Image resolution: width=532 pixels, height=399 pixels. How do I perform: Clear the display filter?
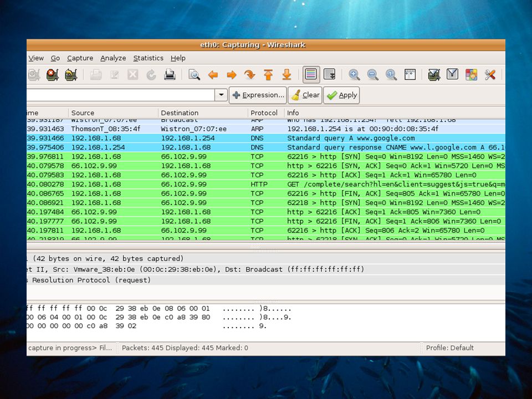(x=305, y=95)
